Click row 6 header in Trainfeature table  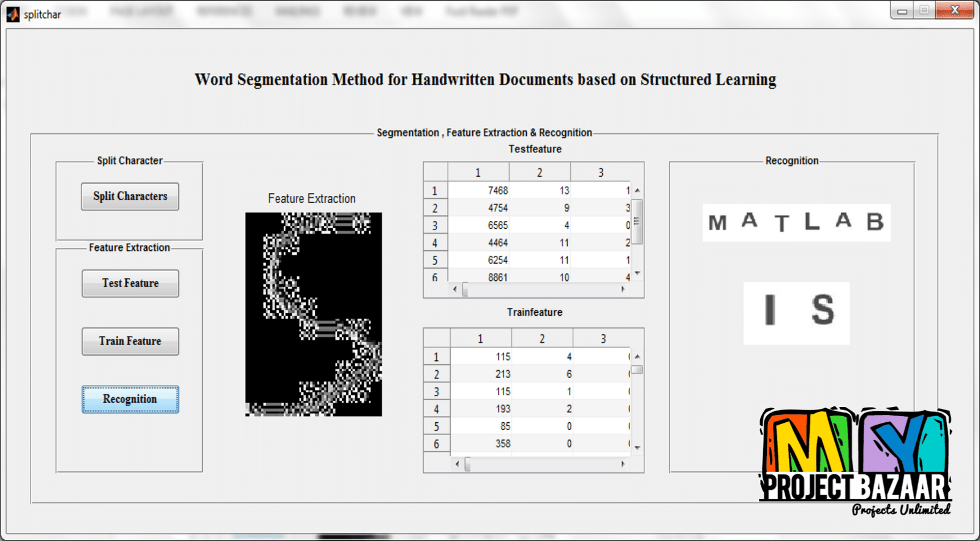tap(437, 444)
